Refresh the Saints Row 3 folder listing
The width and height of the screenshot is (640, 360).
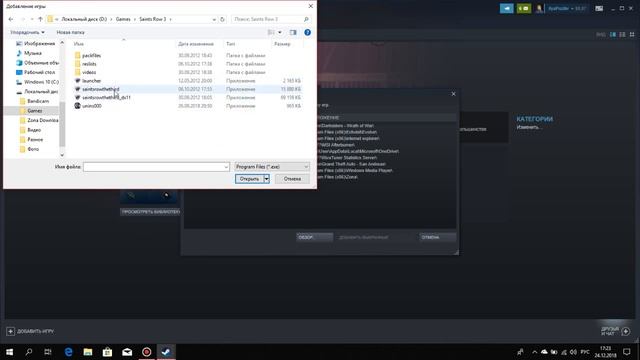pos(222,19)
